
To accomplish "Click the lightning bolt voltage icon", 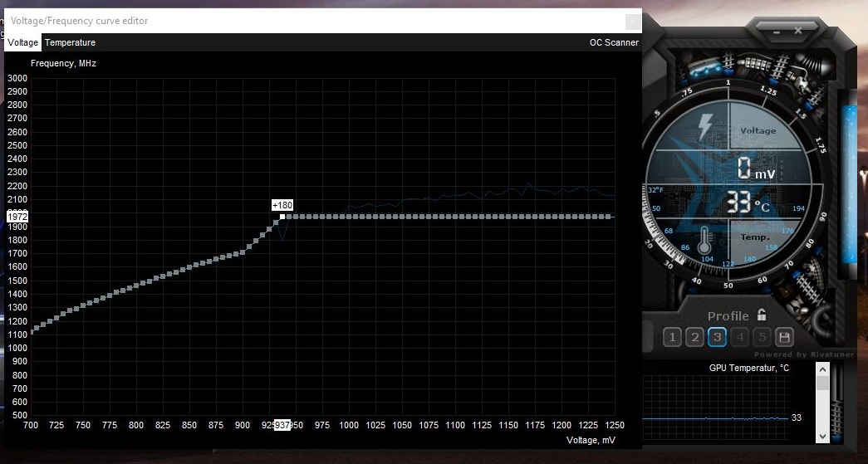I will point(704,127).
